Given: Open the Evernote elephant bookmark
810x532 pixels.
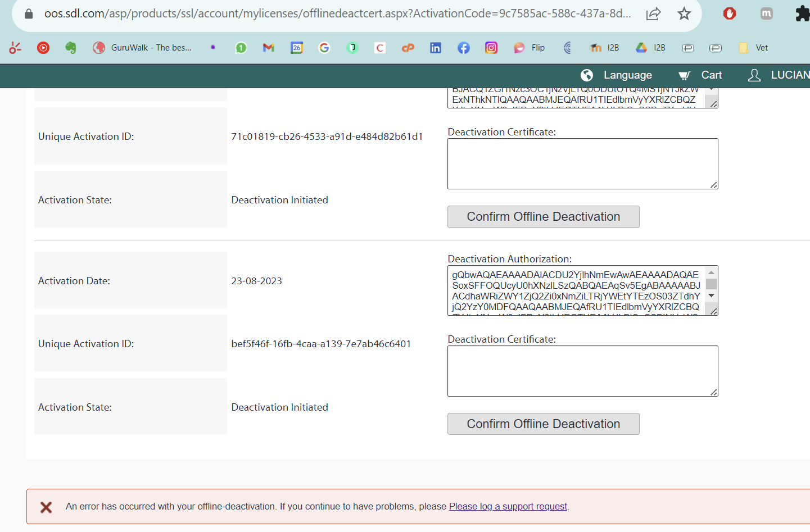Looking at the screenshot, I should click(x=71, y=48).
